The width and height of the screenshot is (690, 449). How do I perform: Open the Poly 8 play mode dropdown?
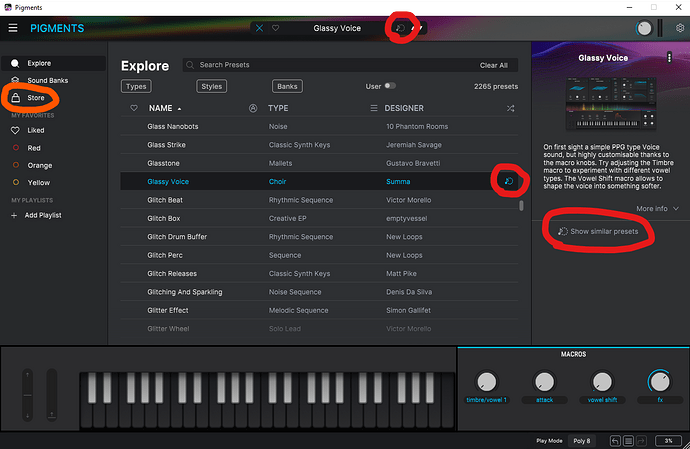(582, 441)
